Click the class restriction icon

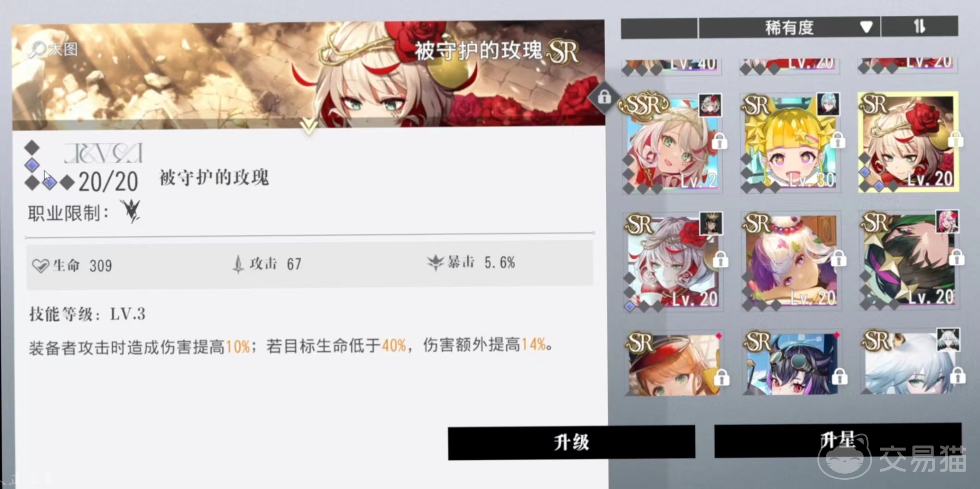(131, 211)
